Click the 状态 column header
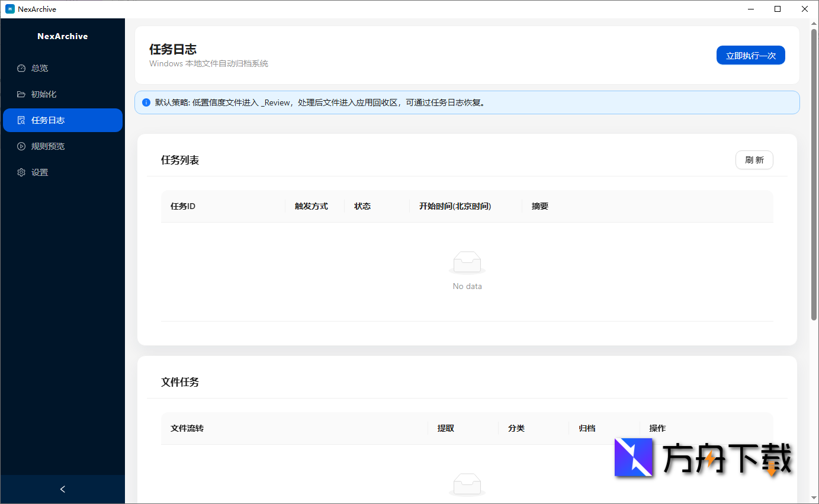This screenshot has height=504, width=819. (x=362, y=206)
